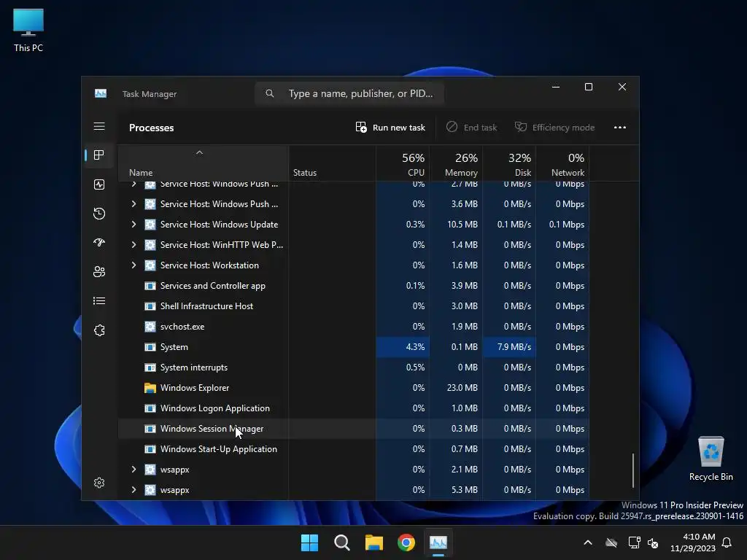The image size is (747, 560).
Task: Select the Windows Start-Up Application row
Action: tap(354, 449)
